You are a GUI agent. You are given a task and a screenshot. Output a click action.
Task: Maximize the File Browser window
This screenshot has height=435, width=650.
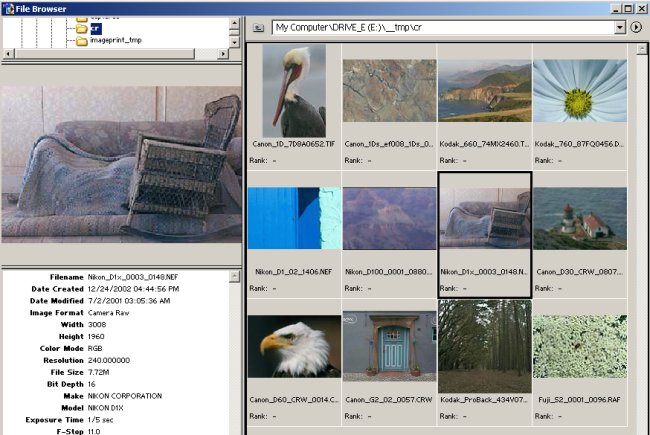coord(628,8)
